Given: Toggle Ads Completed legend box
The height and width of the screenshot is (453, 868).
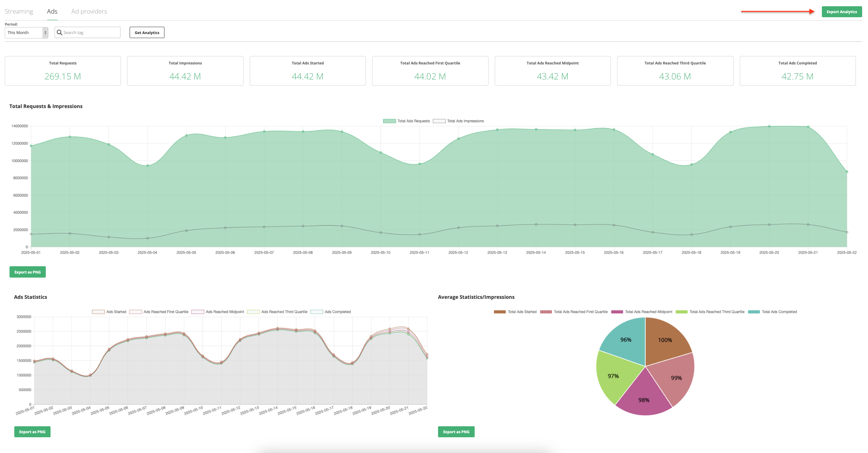Looking at the screenshot, I should (x=317, y=312).
